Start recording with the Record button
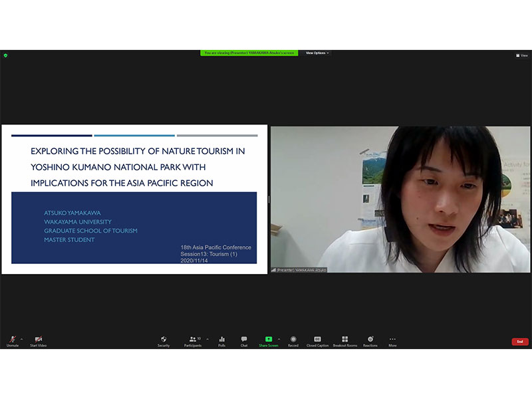Screen dimensions: 532x399 (x=293, y=340)
